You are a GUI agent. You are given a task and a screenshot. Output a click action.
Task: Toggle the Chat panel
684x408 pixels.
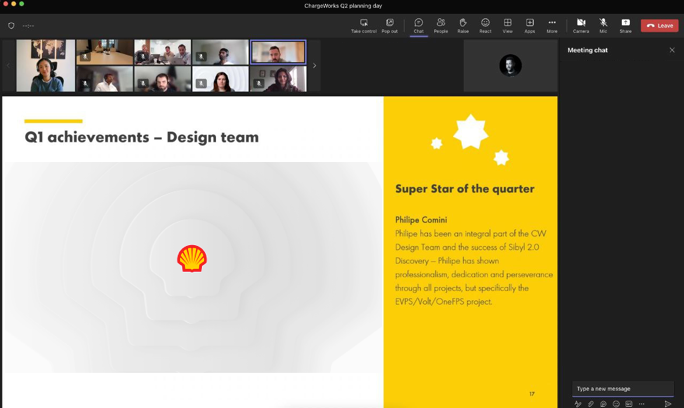(x=418, y=25)
